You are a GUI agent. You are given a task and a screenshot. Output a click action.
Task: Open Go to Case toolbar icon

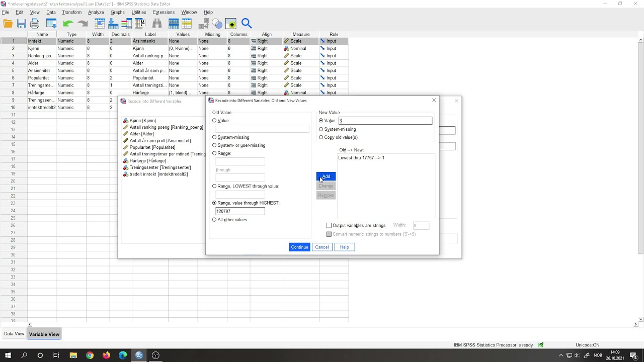(x=100, y=24)
